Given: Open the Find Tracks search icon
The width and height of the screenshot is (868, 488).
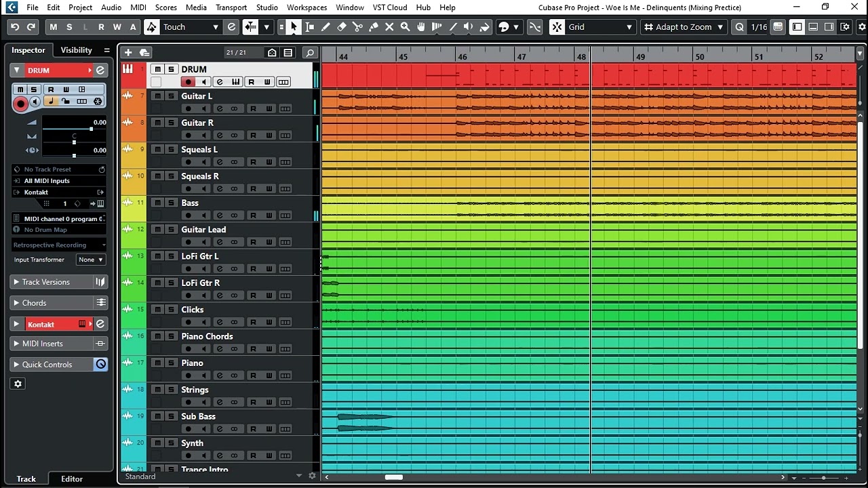Looking at the screenshot, I should (x=310, y=53).
